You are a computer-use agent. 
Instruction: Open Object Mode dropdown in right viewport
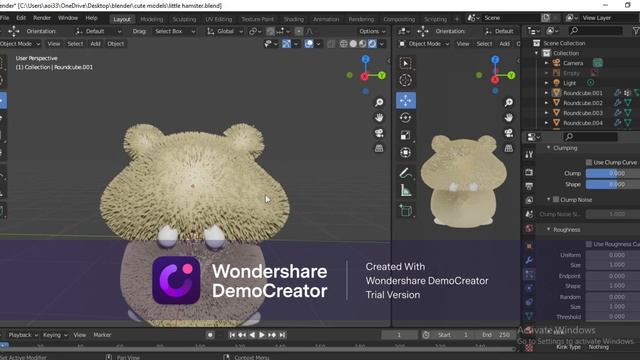pos(424,44)
